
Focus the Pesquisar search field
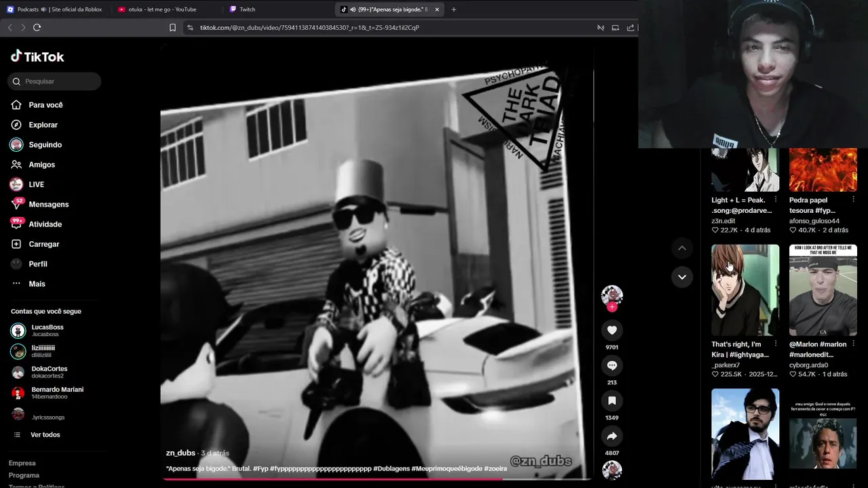coord(54,81)
